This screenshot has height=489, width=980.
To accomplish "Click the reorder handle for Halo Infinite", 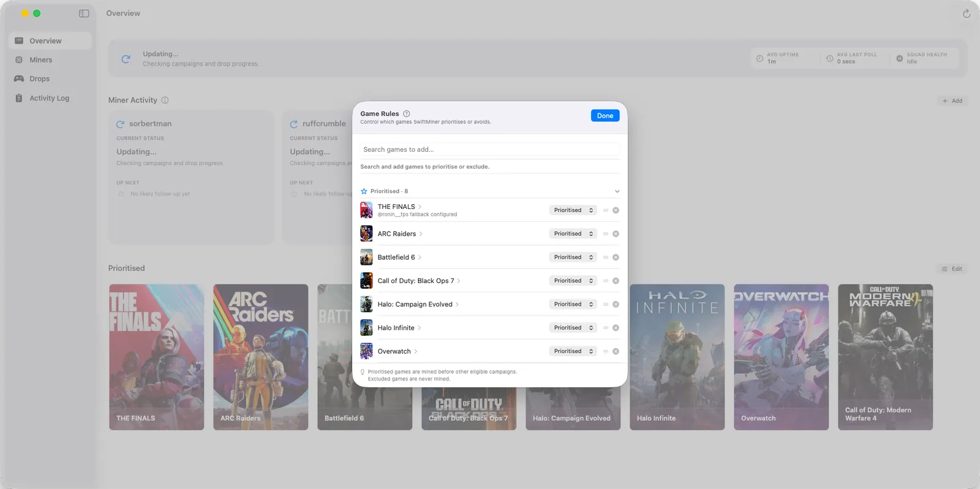I will coord(606,328).
